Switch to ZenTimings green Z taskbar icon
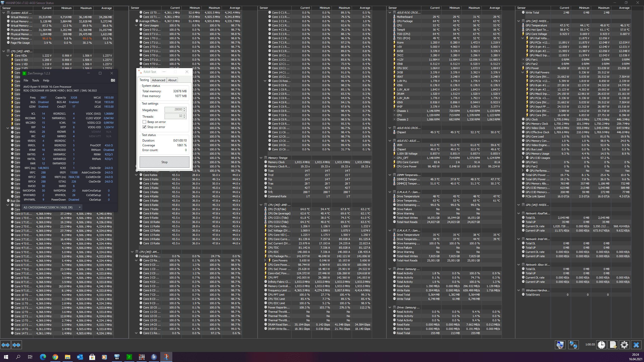Image resolution: width=644 pixels, height=362 pixels. click(129, 357)
